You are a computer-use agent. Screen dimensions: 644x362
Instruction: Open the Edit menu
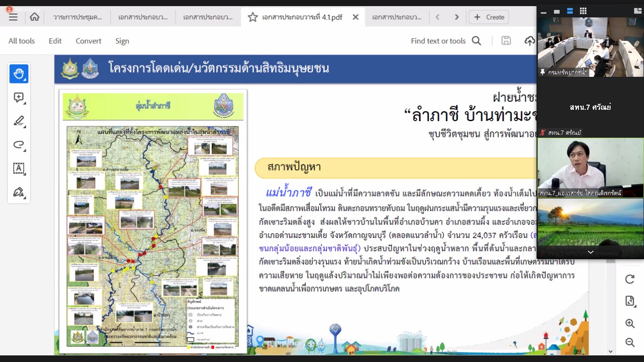coord(55,41)
